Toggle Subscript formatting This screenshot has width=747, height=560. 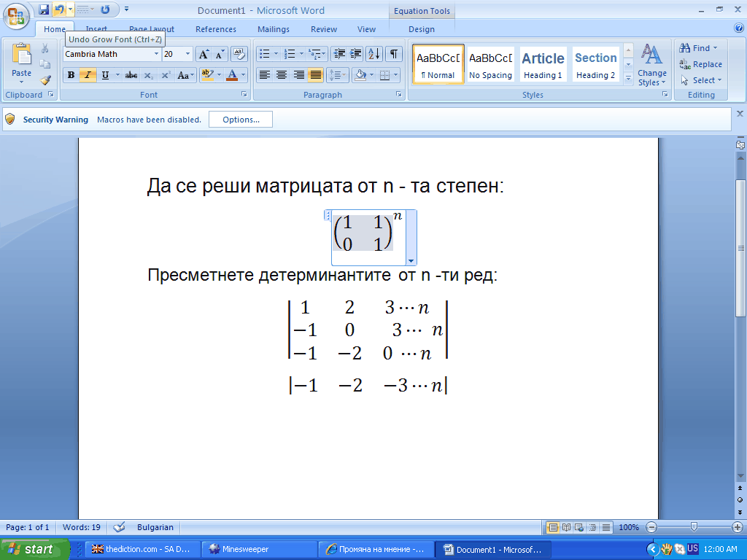pyautogui.click(x=148, y=75)
